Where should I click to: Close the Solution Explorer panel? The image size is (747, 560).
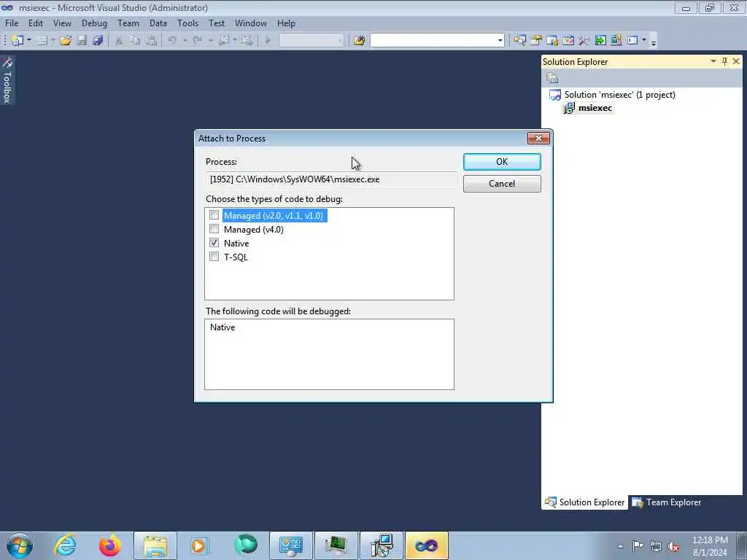pos(736,61)
